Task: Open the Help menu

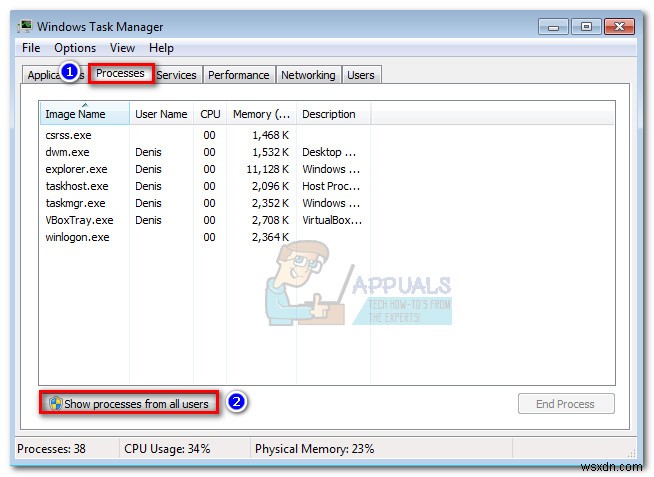Action: (161, 48)
